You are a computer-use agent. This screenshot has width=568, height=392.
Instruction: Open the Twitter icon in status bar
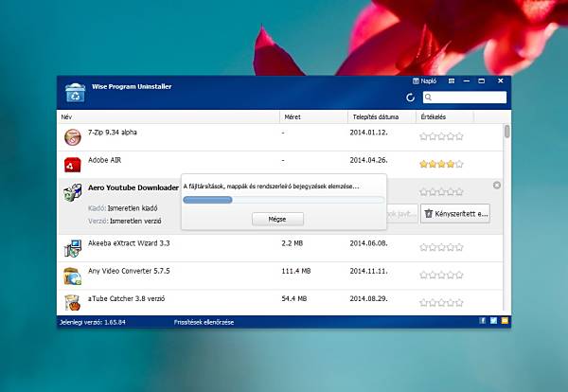[493, 321]
